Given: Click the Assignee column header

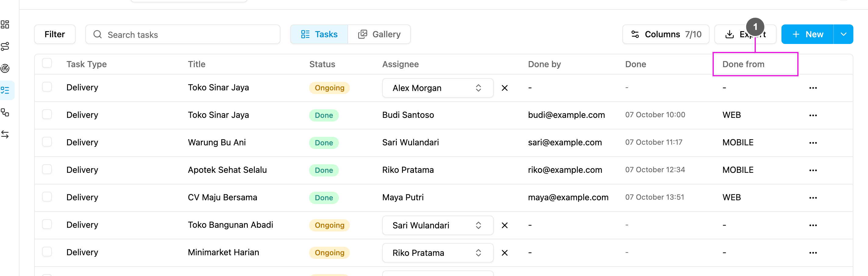Looking at the screenshot, I should tap(400, 64).
